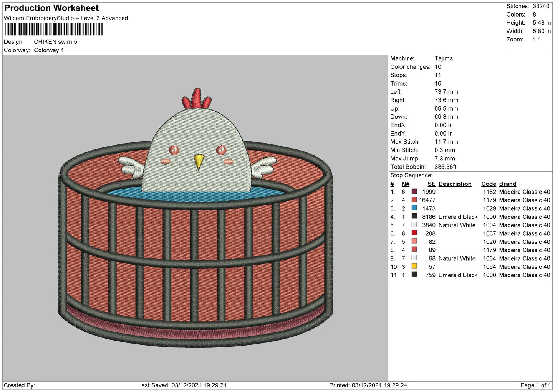Click the 'St.' column header
The height and width of the screenshot is (392, 555).
(x=431, y=184)
